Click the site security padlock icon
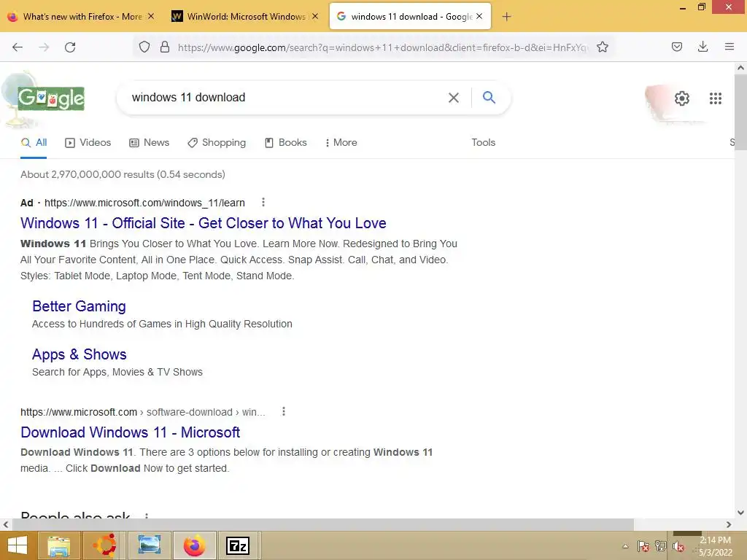The image size is (747, 560). (165, 47)
